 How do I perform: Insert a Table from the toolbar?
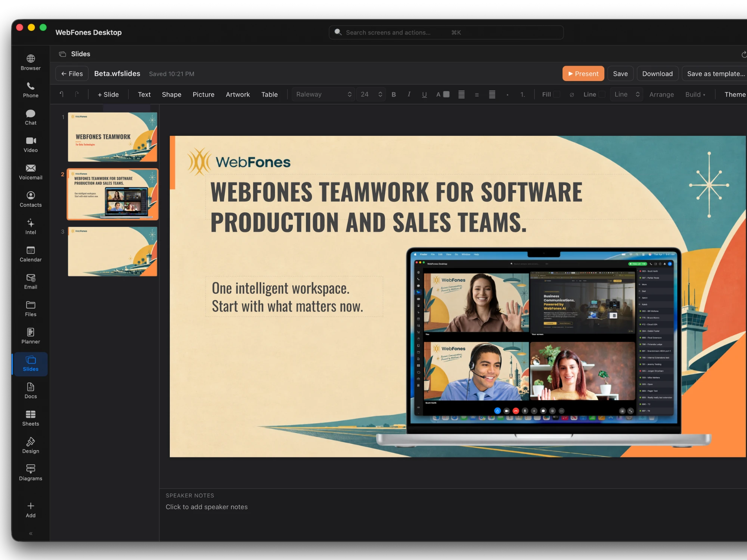(269, 94)
